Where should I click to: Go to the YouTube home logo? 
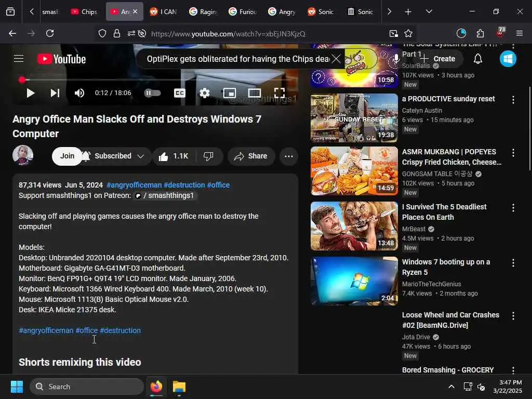point(61,59)
